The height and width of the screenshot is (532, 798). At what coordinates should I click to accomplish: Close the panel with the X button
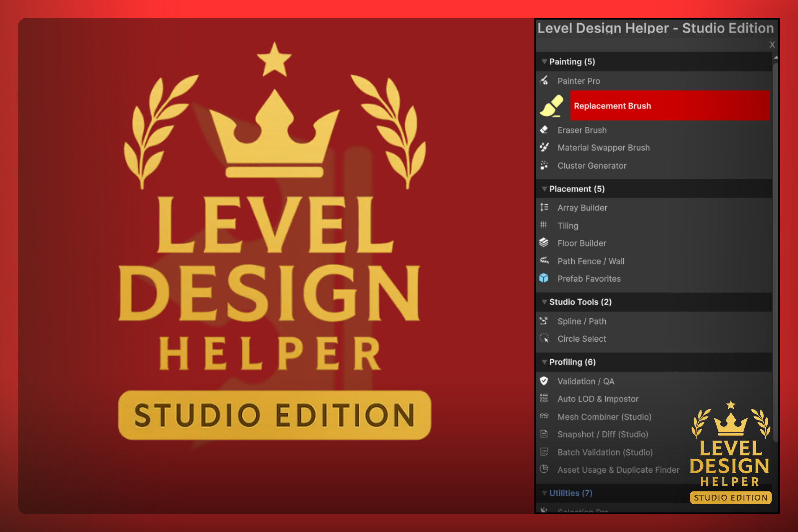[772, 45]
